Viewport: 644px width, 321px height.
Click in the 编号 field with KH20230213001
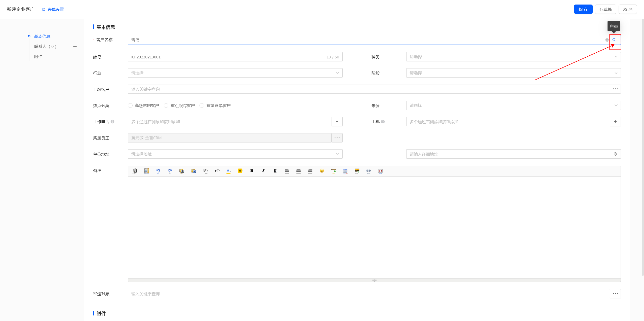[x=235, y=57]
